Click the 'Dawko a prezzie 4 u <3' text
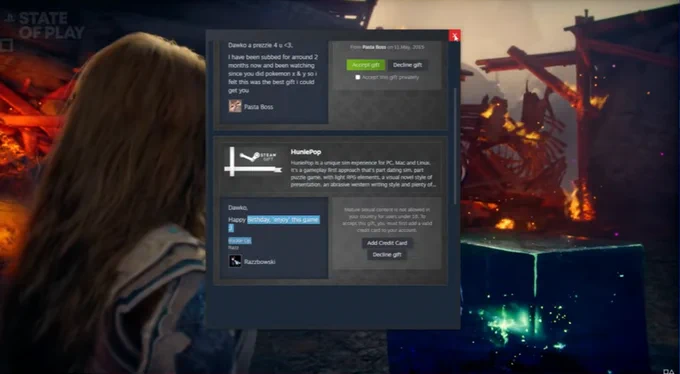The image size is (680, 374). [x=261, y=45]
